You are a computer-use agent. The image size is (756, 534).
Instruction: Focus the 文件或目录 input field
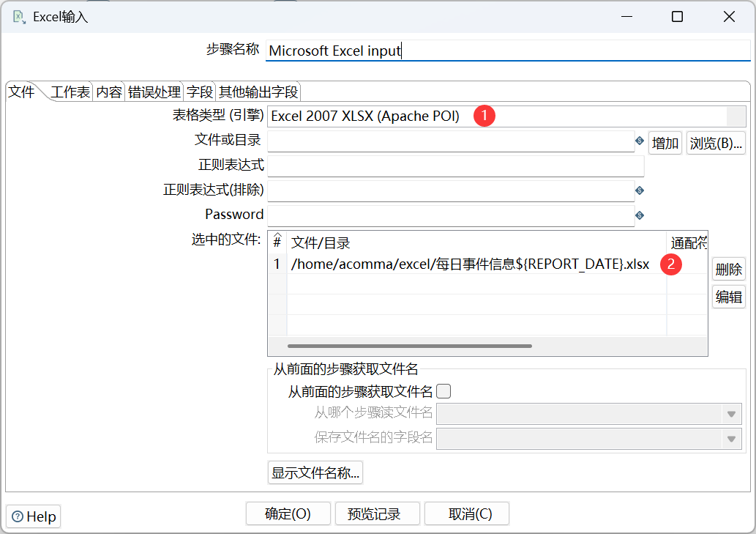451,141
